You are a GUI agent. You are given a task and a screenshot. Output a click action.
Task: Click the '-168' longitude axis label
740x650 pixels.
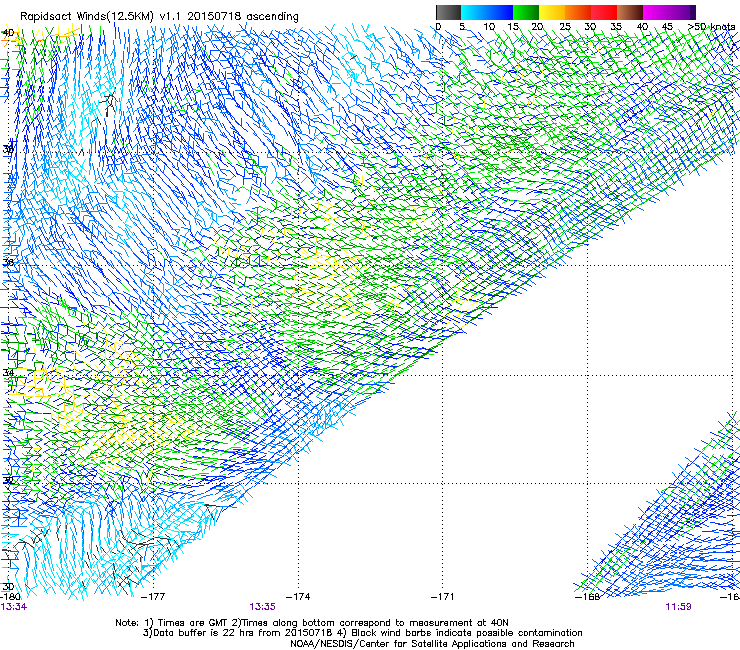coord(588,597)
